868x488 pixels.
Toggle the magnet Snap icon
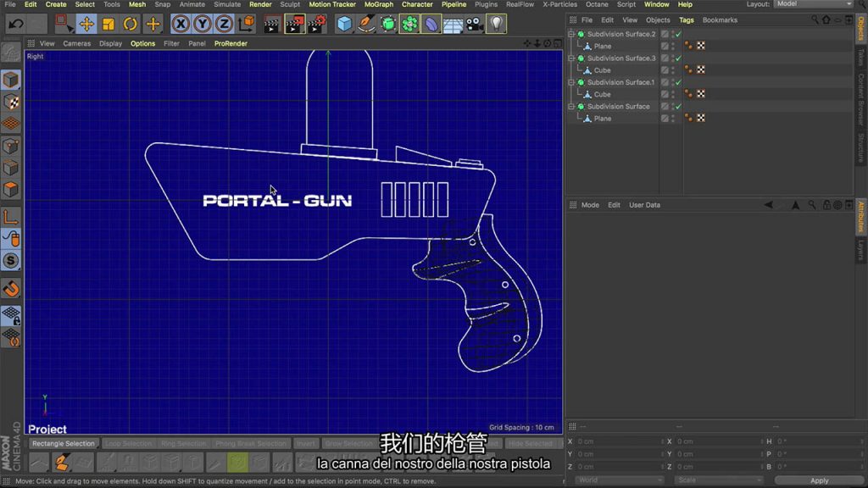point(10,288)
